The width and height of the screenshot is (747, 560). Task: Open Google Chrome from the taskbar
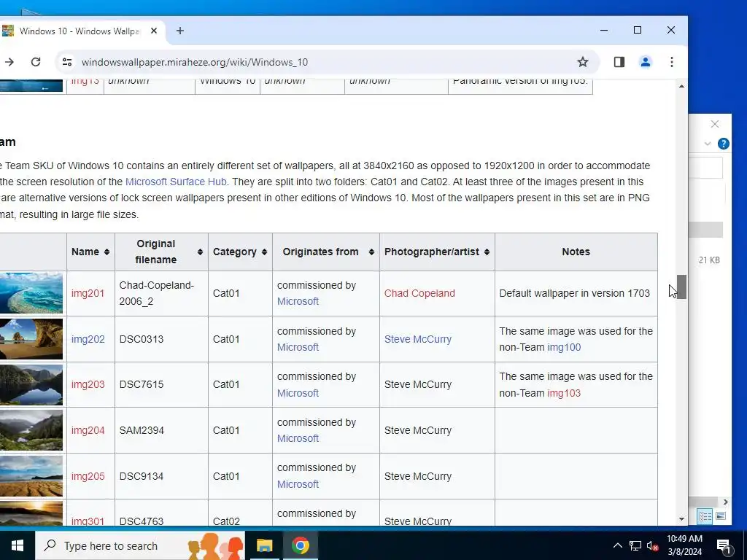[x=300, y=545]
